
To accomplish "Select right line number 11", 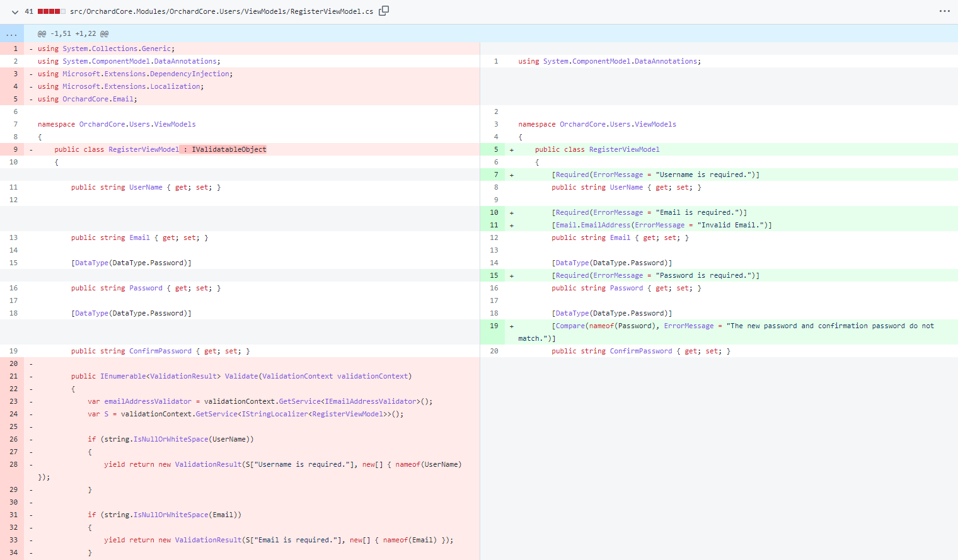I will click(x=494, y=225).
